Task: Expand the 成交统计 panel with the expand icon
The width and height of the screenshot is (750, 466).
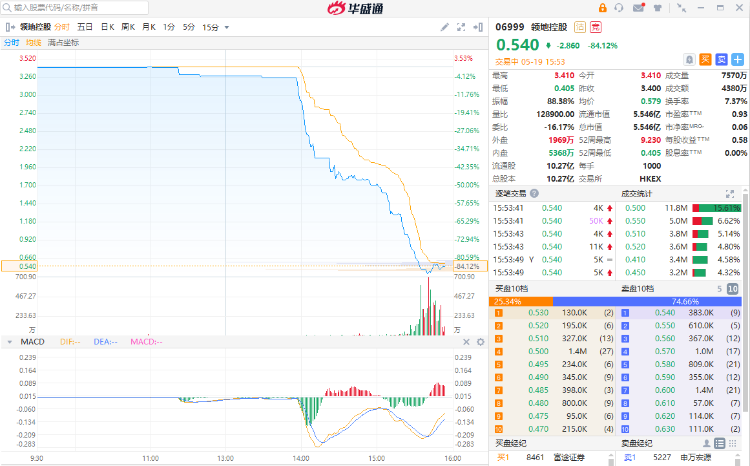Action: tap(729, 194)
